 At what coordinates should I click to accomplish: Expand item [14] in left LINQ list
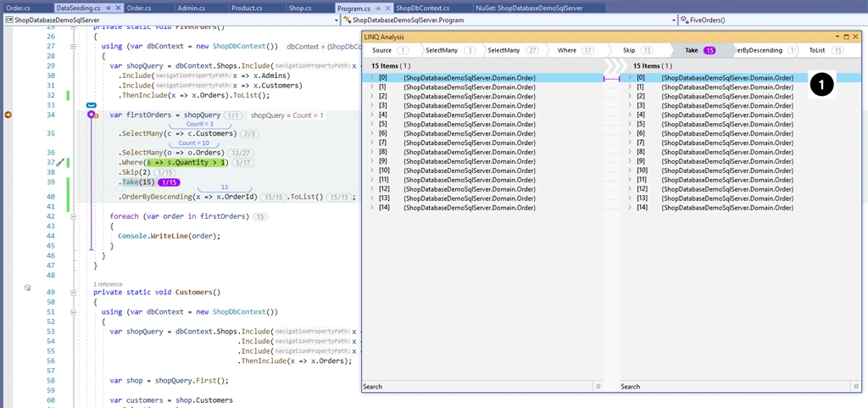tap(371, 208)
